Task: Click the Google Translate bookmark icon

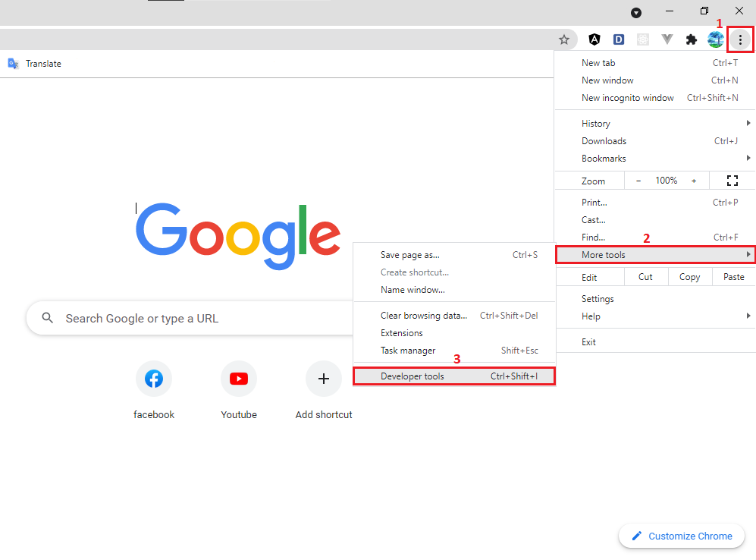Action: click(x=13, y=63)
